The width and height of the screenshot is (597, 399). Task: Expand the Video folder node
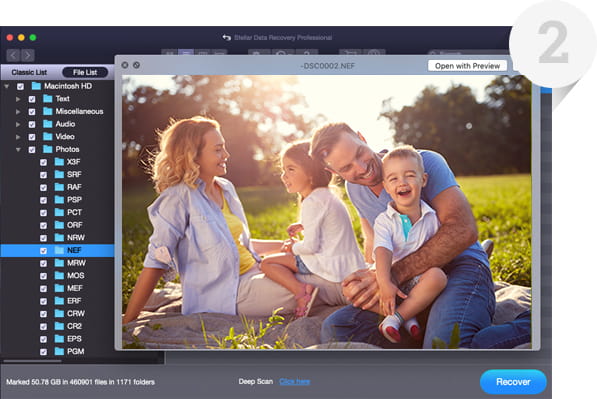[x=18, y=137]
